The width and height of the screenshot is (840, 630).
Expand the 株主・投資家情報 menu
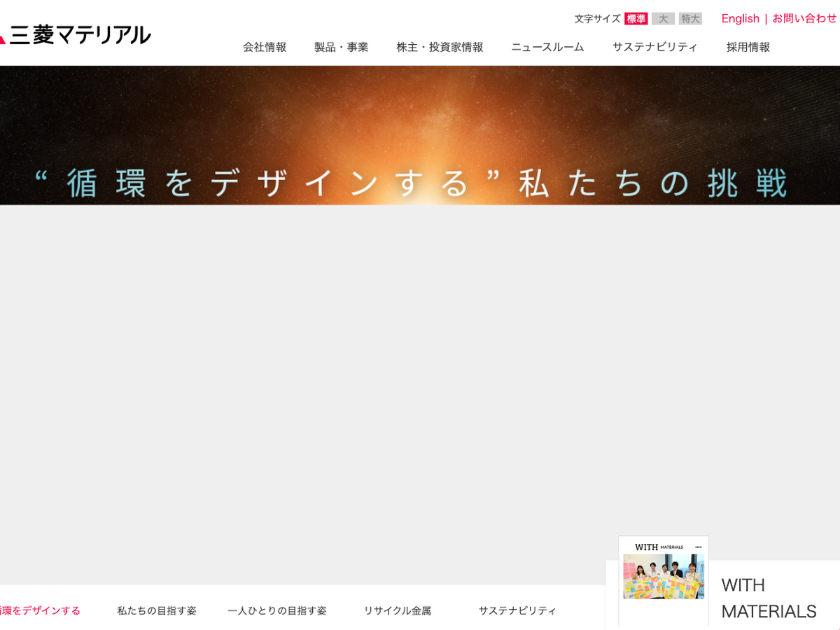[440, 48]
